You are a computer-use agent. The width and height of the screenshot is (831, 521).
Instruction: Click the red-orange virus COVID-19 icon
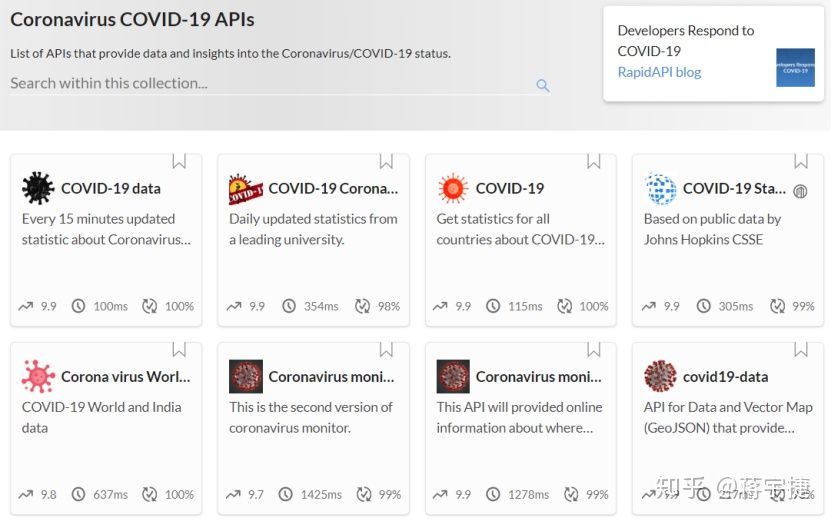[x=453, y=188]
